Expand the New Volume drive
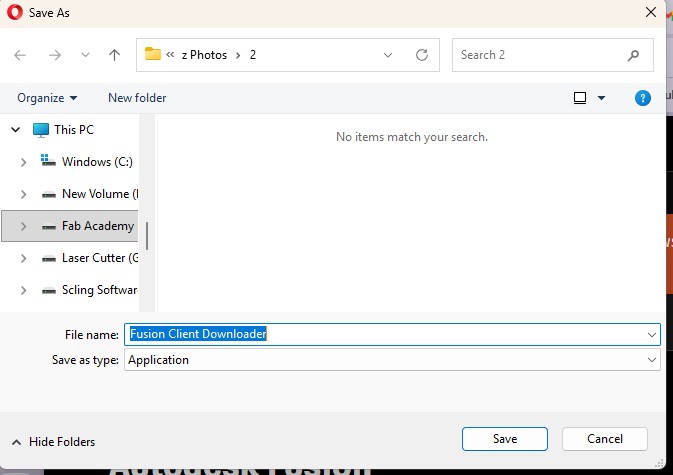The height and width of the screenshot is (475, 673). (x=23, y=194)
